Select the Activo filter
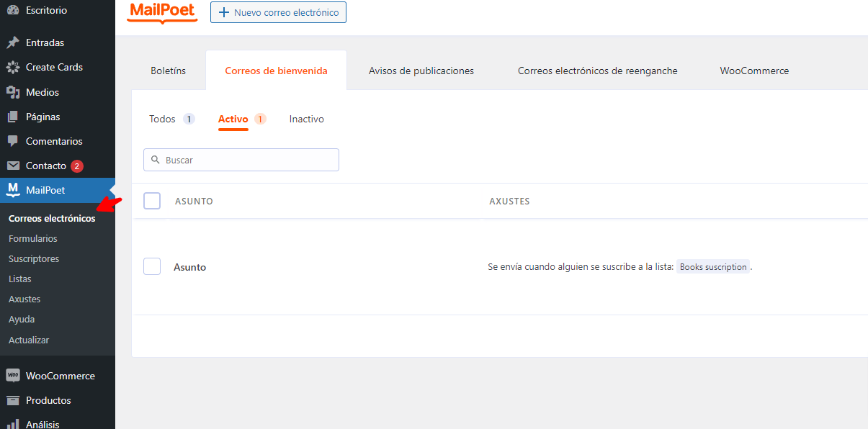Viewport: 868px width, 429px height. click(x=233, y=119)
